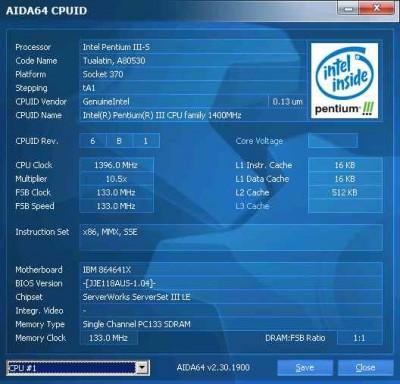400x384 pixels.
Task: Select the GenuineIntel vendor value
Action: tap(106, 102)
